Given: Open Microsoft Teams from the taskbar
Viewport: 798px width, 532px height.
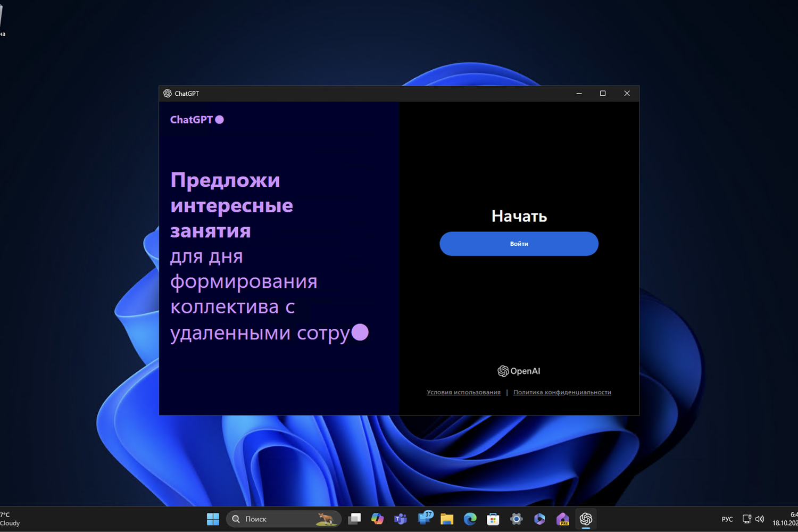Looking at the screenshot, I should [x=401, y=519].
